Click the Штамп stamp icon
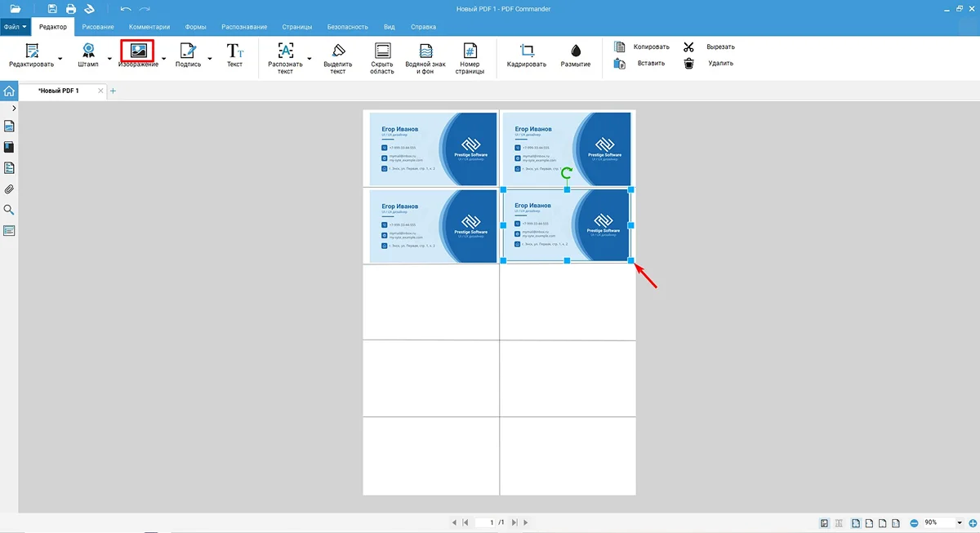 pos(88,51)
